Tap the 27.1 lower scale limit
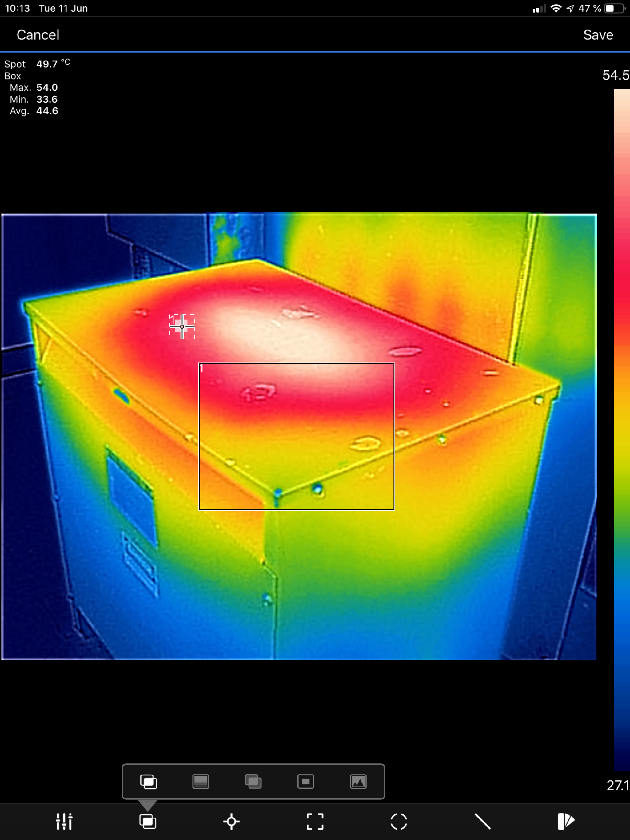 617,785
